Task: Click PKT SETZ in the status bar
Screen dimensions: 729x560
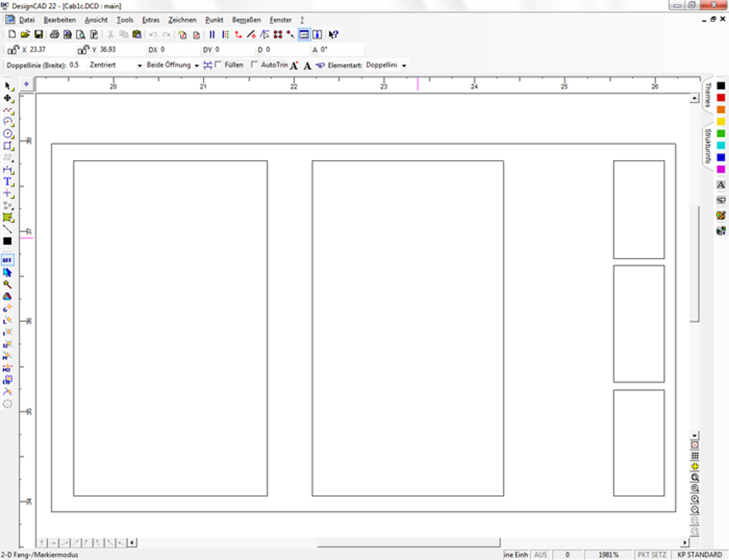Action: pos(653,554)
